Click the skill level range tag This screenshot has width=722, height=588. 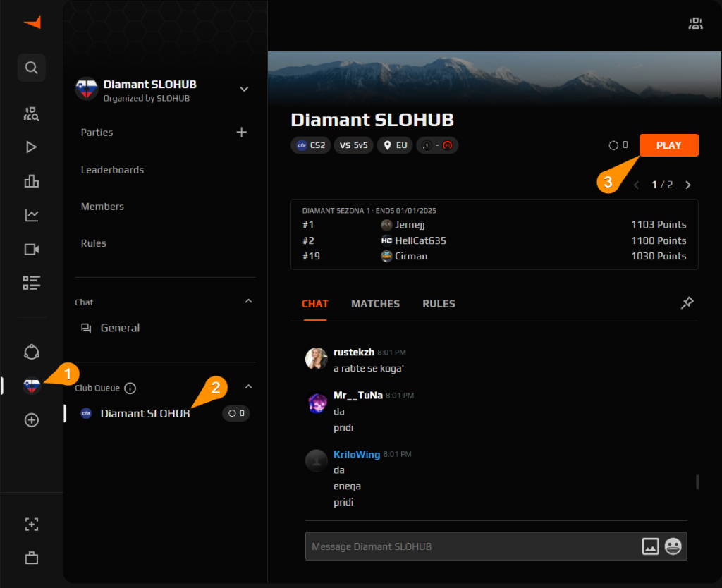pos(437,145)
